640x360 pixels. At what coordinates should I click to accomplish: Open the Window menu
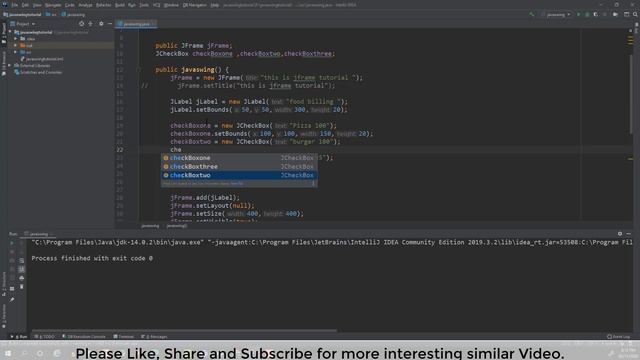click(x=171, y=5)
